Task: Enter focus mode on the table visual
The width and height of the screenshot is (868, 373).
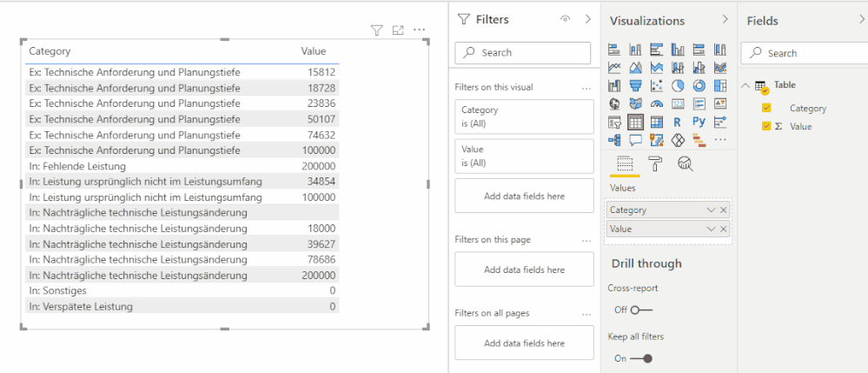Action: 397,30
